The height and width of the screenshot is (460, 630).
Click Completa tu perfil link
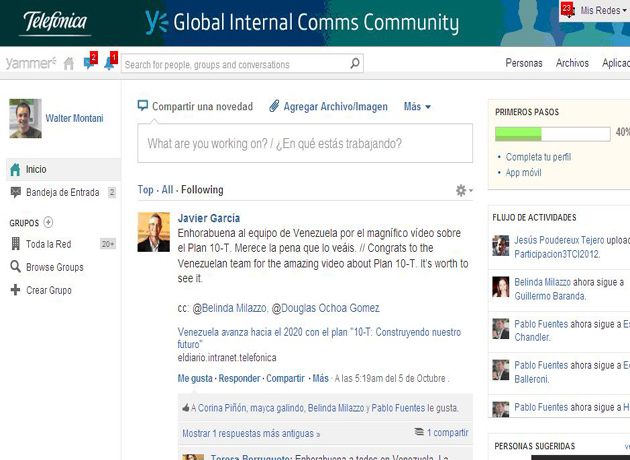(x=538, y=157)
